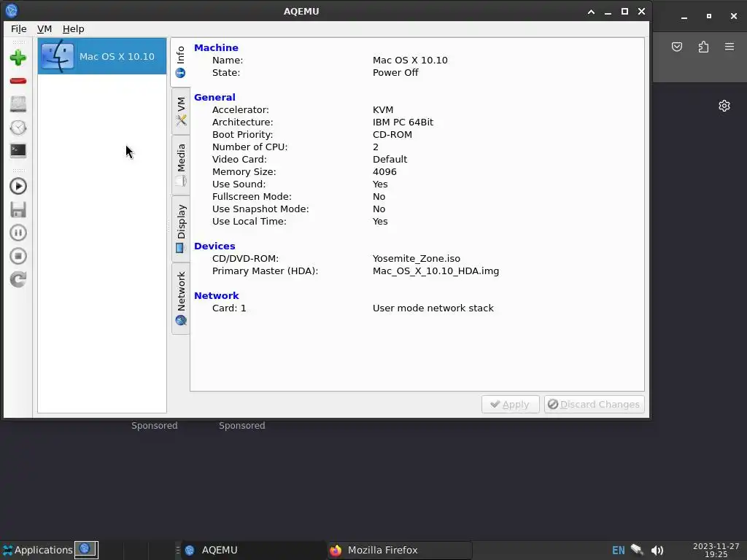Click the AQEMU title bar app icon
Image resolution: width=747 pixels, height=560 pixels.
click(x=12, y=10)
